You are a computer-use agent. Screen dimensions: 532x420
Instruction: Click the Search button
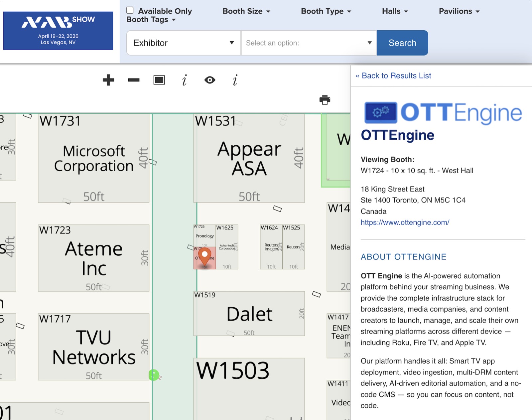coord(402,43)
